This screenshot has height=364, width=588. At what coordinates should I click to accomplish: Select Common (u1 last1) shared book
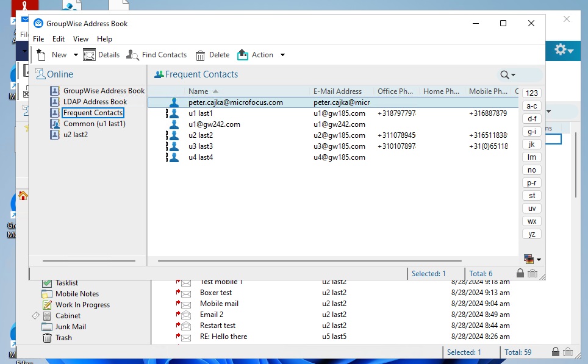tap(95, 124)
